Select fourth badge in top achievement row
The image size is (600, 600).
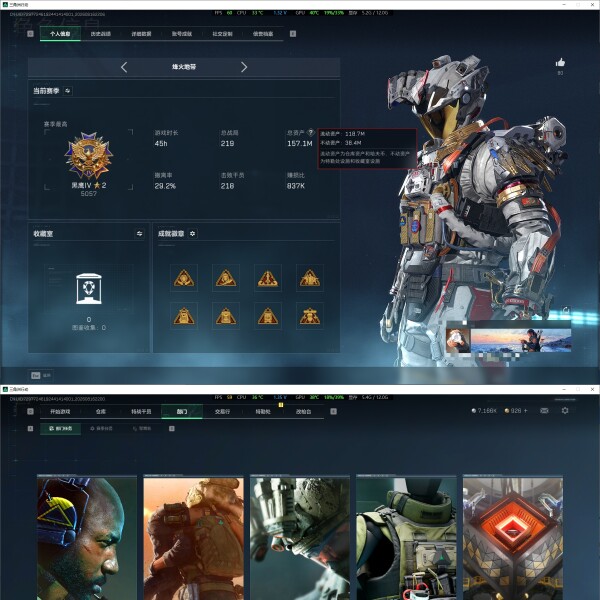[310, 278]
